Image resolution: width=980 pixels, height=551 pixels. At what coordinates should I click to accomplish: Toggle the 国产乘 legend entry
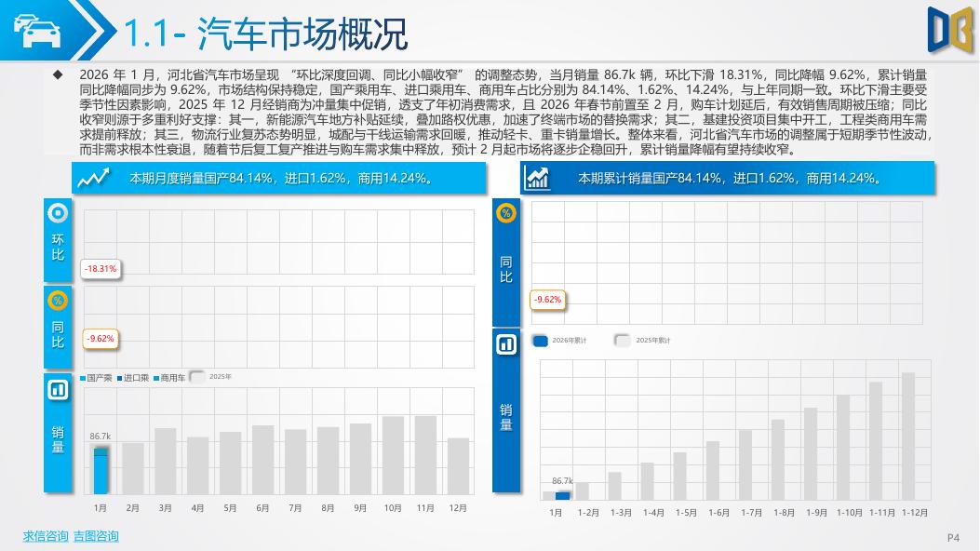(x=96, y=378)
